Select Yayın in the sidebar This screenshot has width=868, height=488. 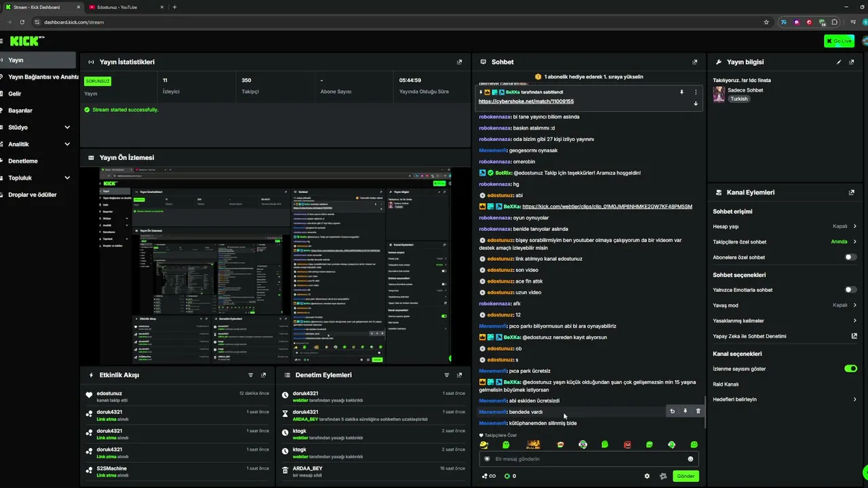38,60
